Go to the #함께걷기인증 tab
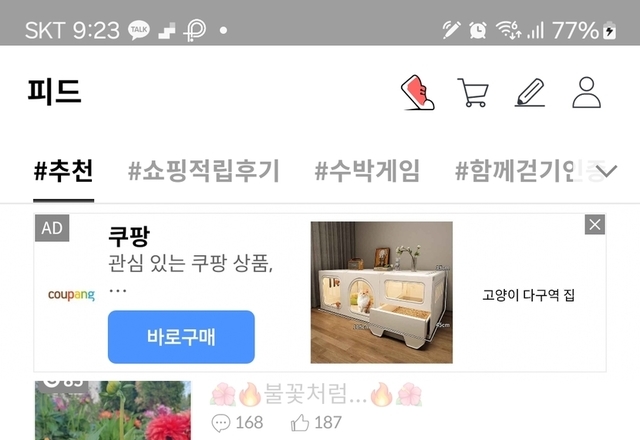This screenshot has height=440, width=640. coord(527,171)
